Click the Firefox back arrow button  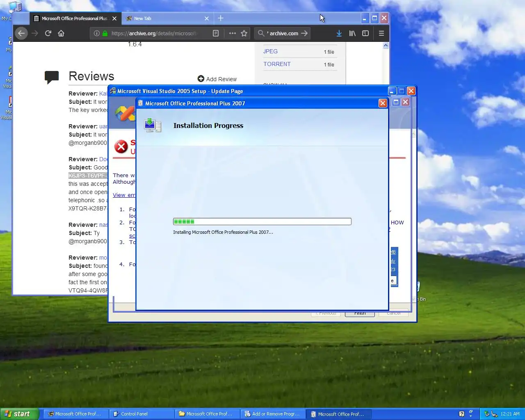pos(21,33)
